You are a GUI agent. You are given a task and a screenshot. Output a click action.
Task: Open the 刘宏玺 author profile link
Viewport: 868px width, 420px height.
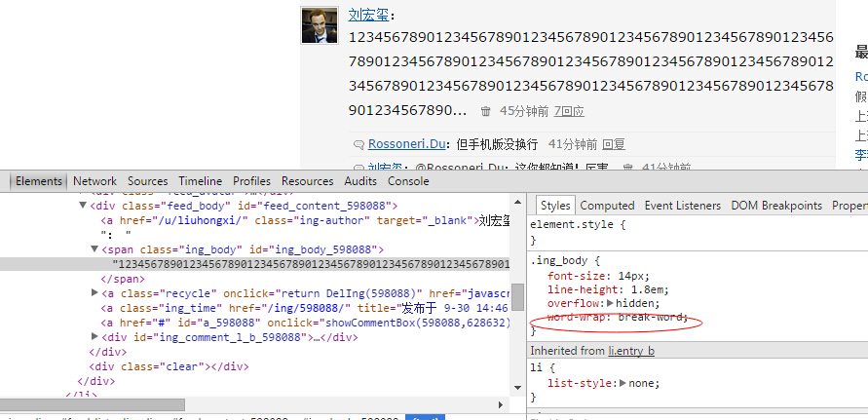click(x=368, y=15)
